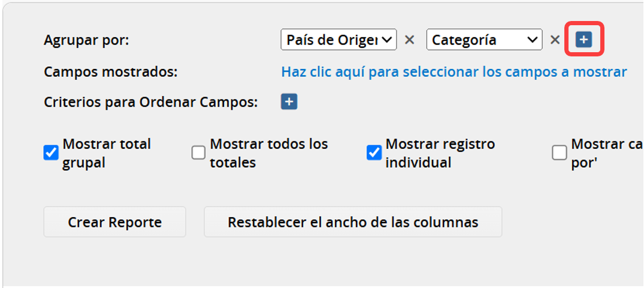The width and height of the screenshot is (644, 288).
Task: Remove the País de Origen grouping
Action: [x=410, y=40]
